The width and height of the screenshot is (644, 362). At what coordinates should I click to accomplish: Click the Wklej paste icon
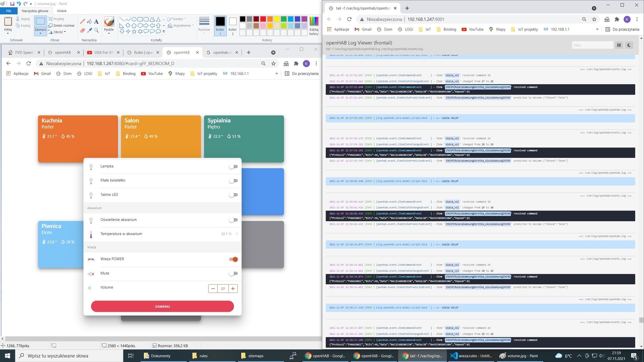click(x=8, y=22)
